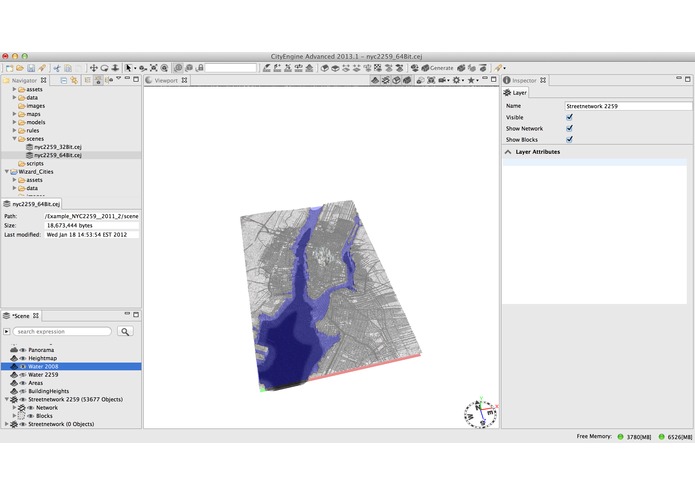Viewport: 695px width, 494px height.
Task: Click the play arrow beside search expression
Action: tap(7, 331)
